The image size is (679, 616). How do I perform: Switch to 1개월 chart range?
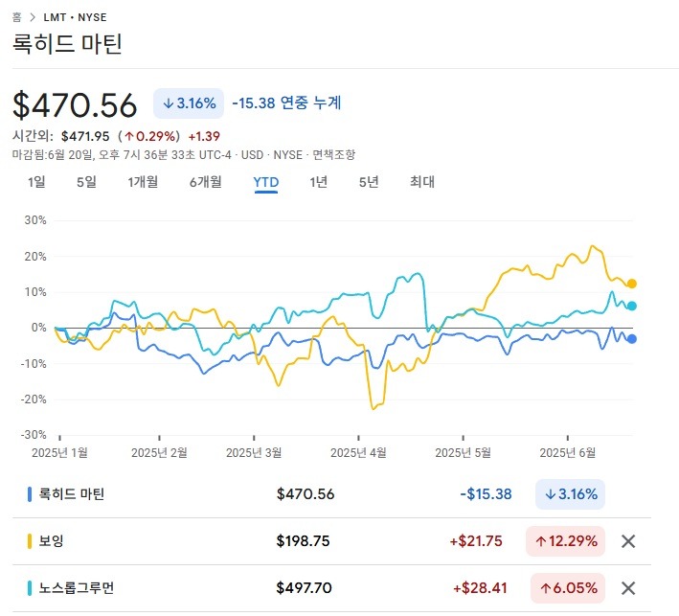pos(143,182)
